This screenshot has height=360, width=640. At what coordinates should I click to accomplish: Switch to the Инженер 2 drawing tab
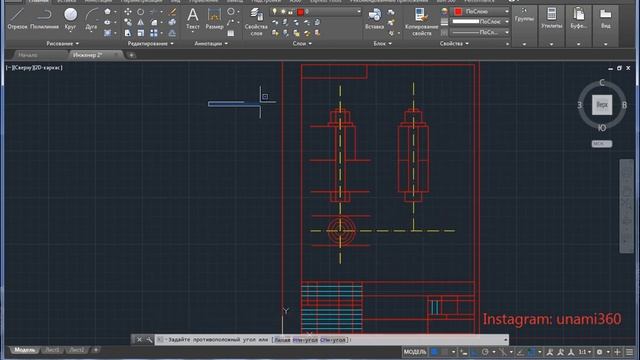coord(87,55)
